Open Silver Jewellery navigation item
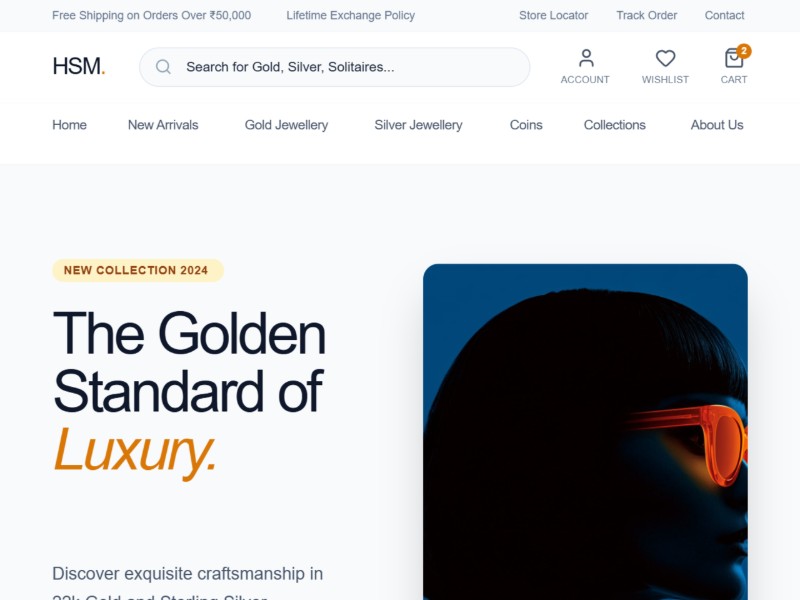The image size is (800, 600). 418,125
